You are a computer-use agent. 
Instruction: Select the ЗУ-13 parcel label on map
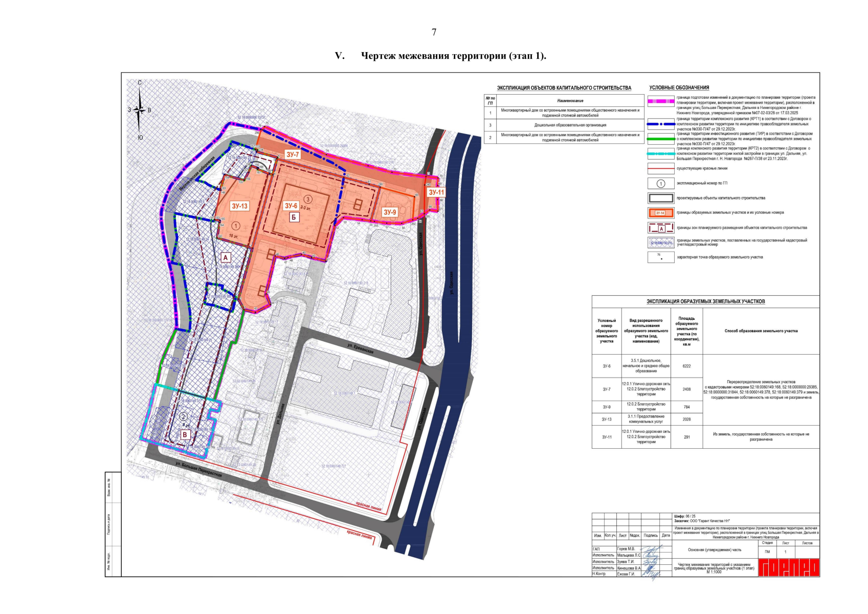[x=239, y=206]
